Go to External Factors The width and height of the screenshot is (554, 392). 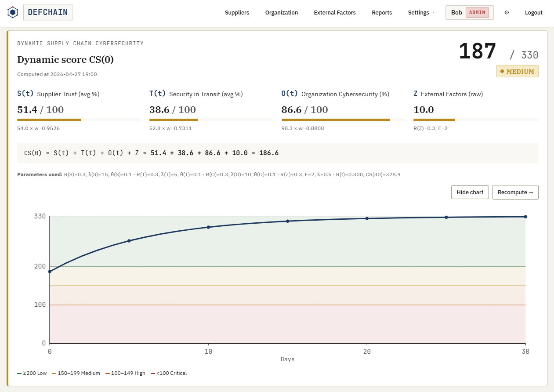point(335,13)
